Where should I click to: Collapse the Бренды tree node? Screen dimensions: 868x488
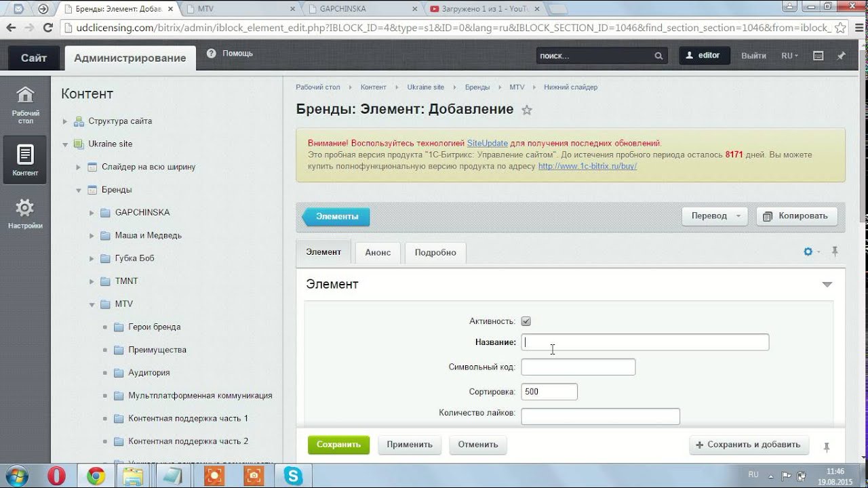(x=79, y=190)
